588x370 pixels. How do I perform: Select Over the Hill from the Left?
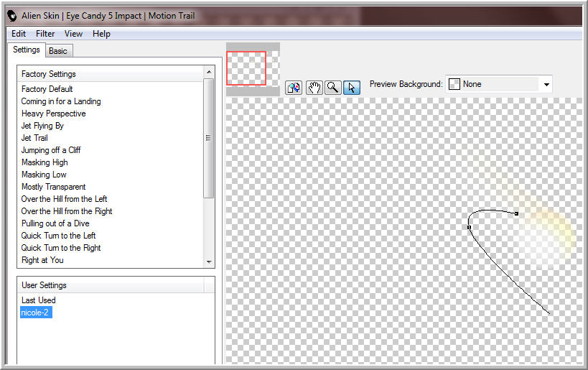[64, 199]
